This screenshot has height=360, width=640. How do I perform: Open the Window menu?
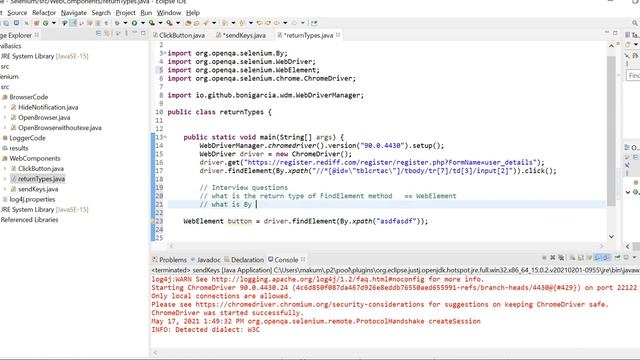click(x=169, y=13)
